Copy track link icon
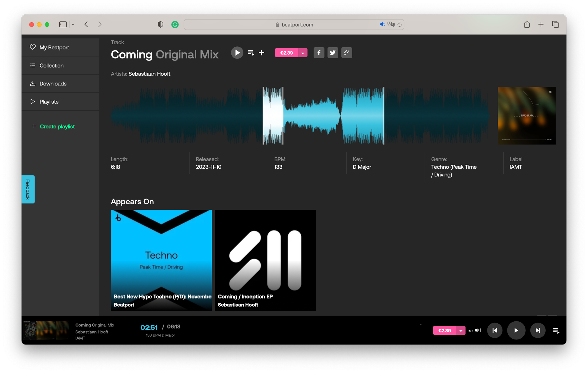The image size is (588, 373). [347, 53]
